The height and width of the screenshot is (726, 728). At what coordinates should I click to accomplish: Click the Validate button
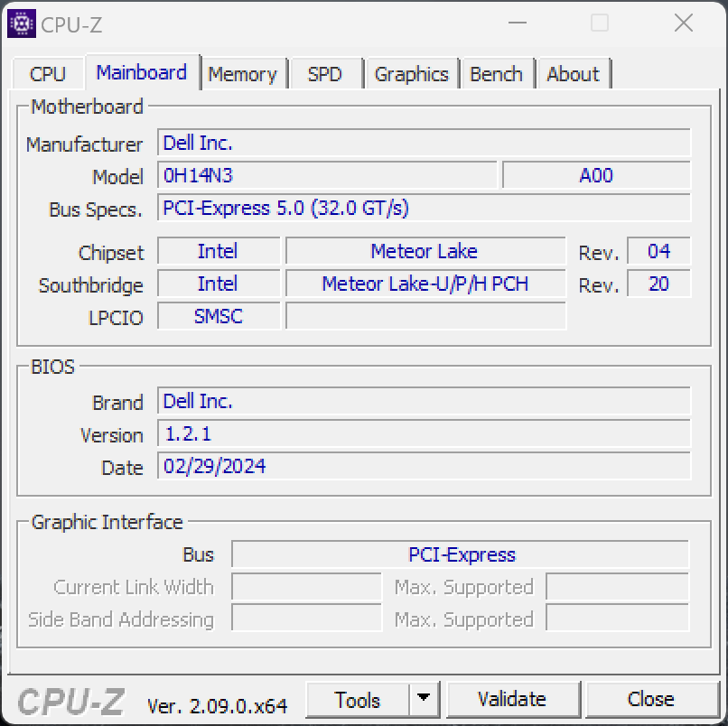click(512, 700)
